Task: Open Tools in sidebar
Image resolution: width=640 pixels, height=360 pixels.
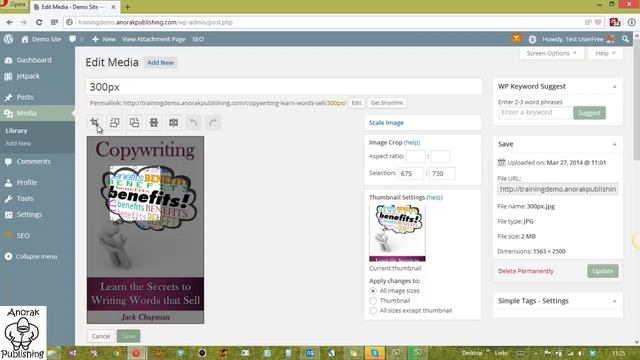Action: pyautogui.click(x=25, y=198)
